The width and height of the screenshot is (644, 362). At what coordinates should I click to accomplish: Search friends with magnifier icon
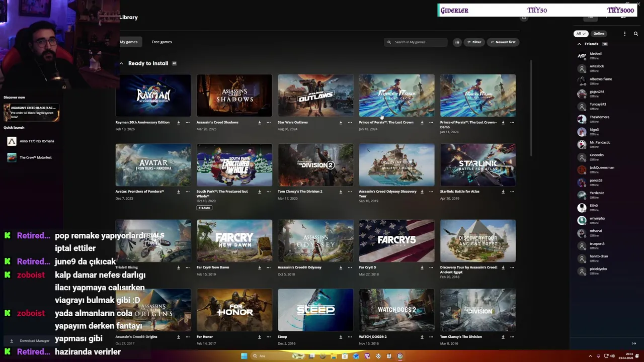pos(636,34)
